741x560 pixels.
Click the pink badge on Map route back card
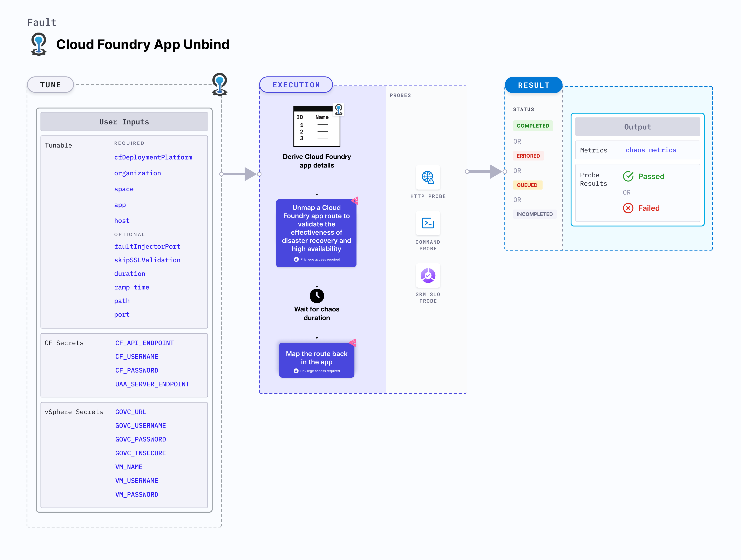(352, 342)
